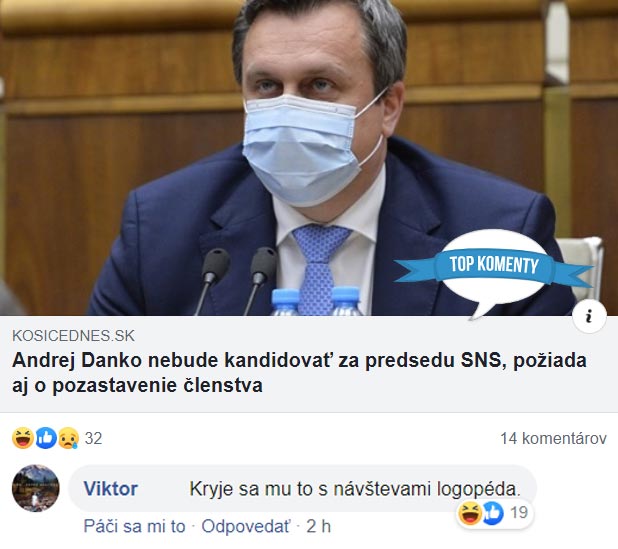The height and width of the screenshot is (549, 618).
Task: Open the 14 komentárov comments link
Action: pos(553,438)
